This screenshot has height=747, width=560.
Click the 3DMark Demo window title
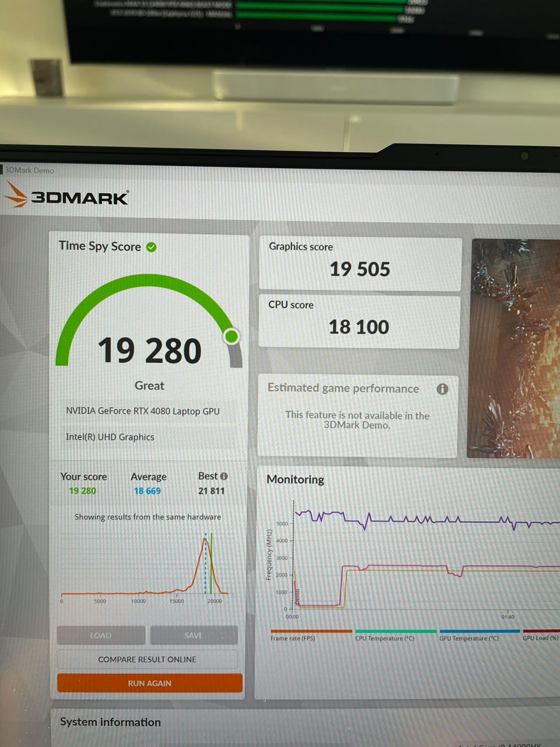click(x=29, y=170)
